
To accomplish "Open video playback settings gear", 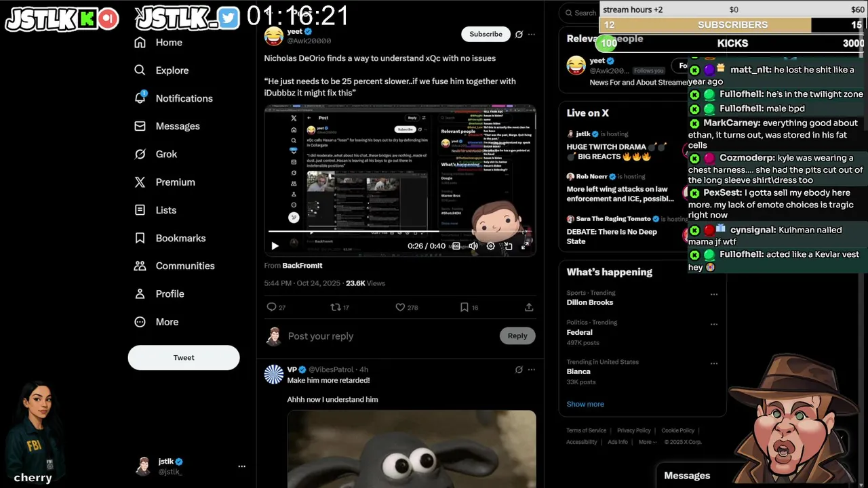I will tap(491, 246).
